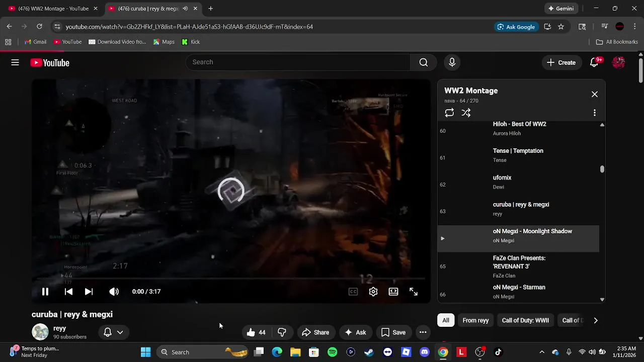Play oN Megxi - Starman from playlist
The image size is (644, 362).
pos(518,292)
